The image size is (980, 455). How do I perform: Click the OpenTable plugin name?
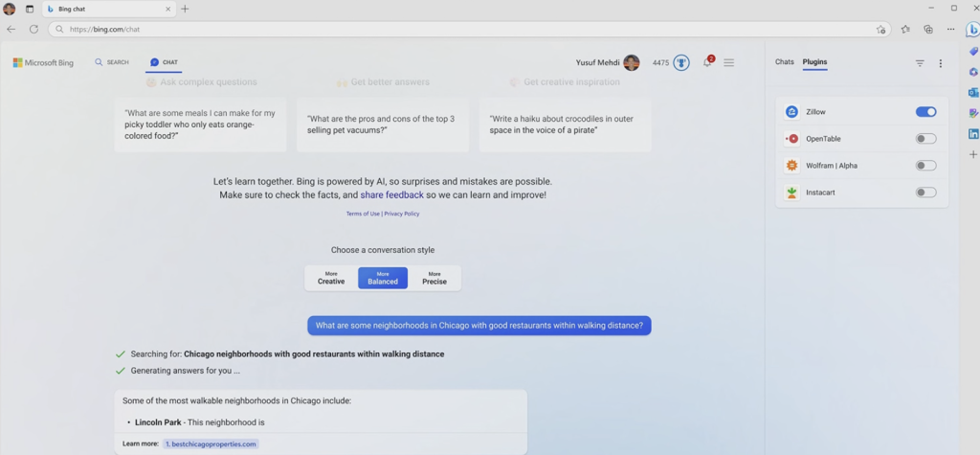tap(823, 139)
